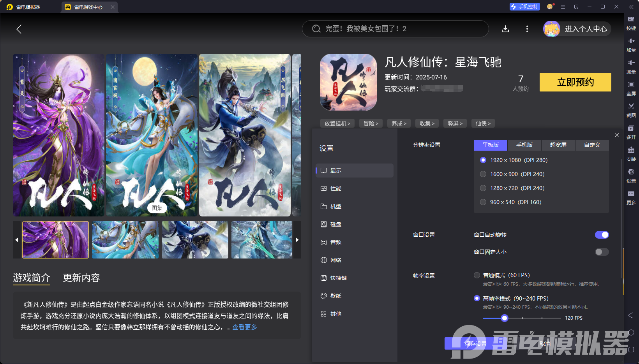The width and height of the screenshot is (639, 364).
Task: Click the Android back triangle icon
Action: coord(631,315)
